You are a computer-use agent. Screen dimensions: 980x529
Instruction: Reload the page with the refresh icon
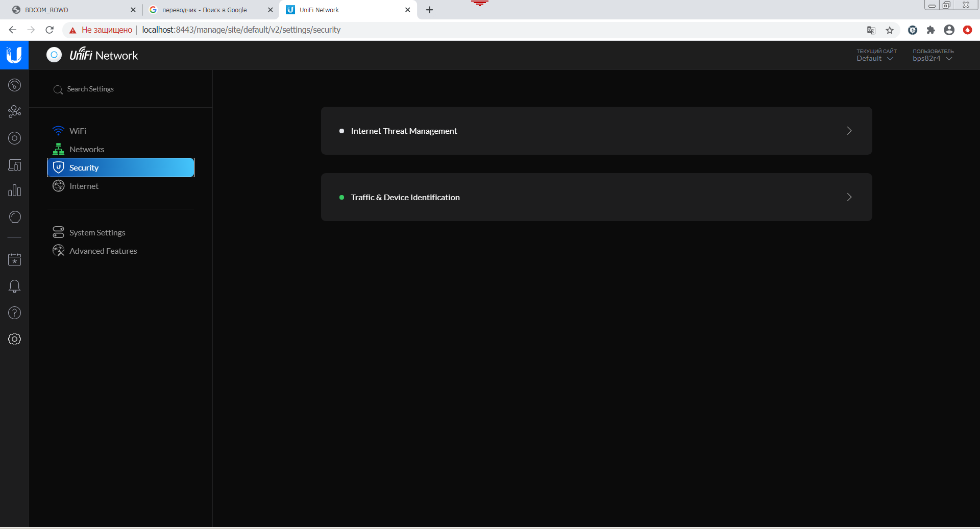point(50,30)
